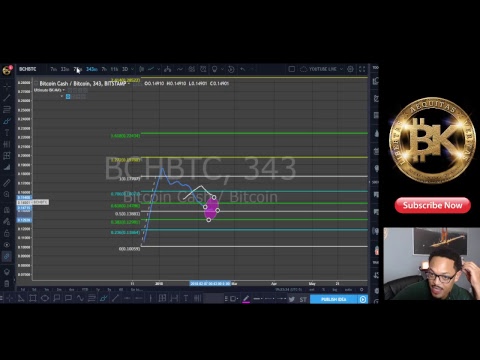Select the callout tool in the bottom drawing bar
The image size is (480, 360).
click(56, 298)
